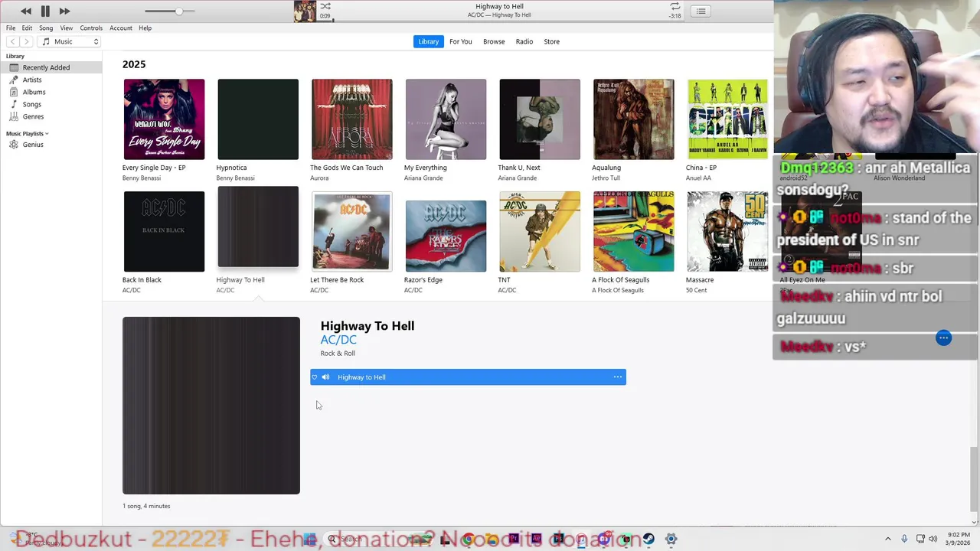Open The Gods We Can Touch album

coord(351,119)
